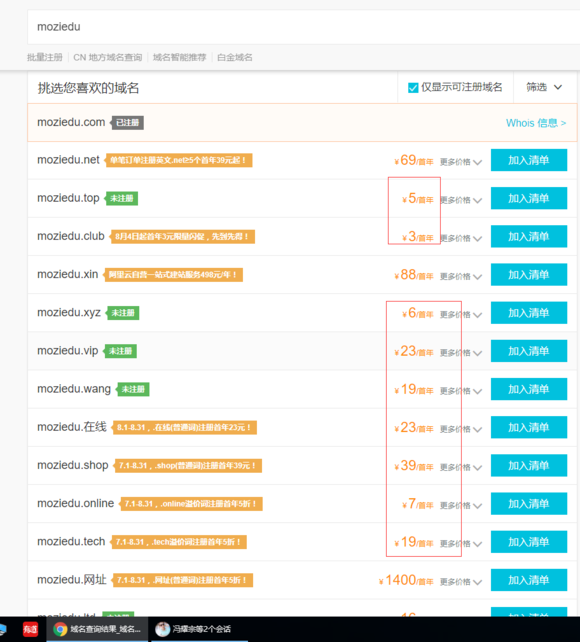580x642 pixels.
Task: Click the domain search field containing moziedu
Action: pyautogui.click(x=303, y=27)
